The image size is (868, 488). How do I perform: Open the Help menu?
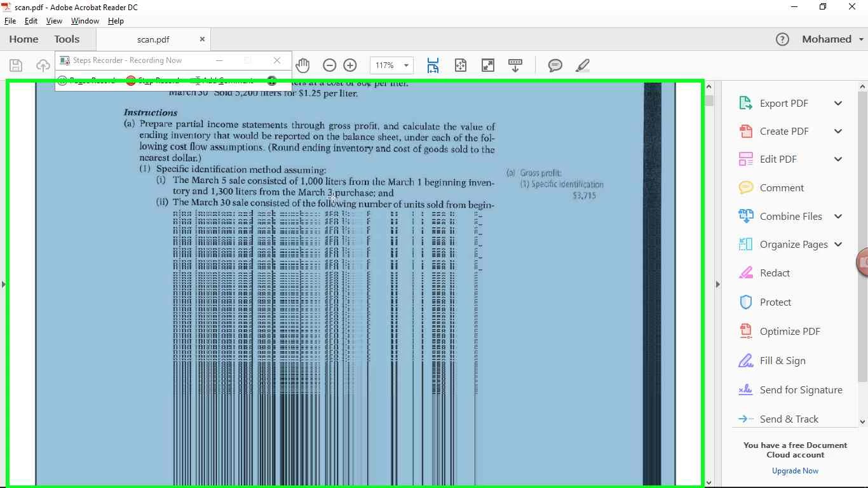tap(116, 21)
